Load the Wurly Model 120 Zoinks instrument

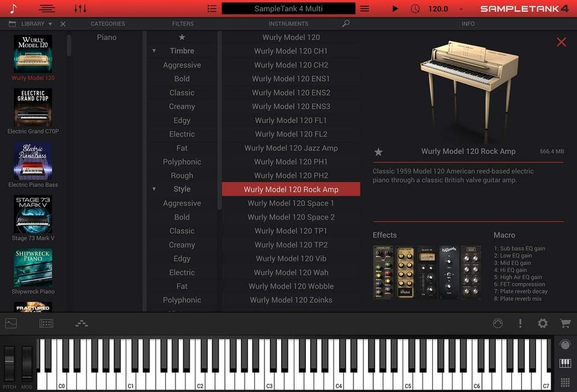[x=291, y=300]
